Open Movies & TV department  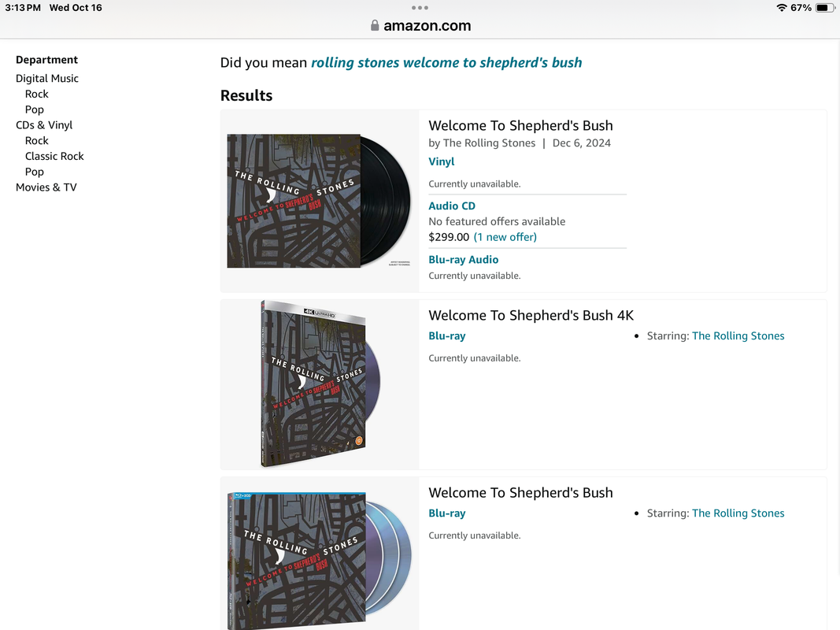46,187
